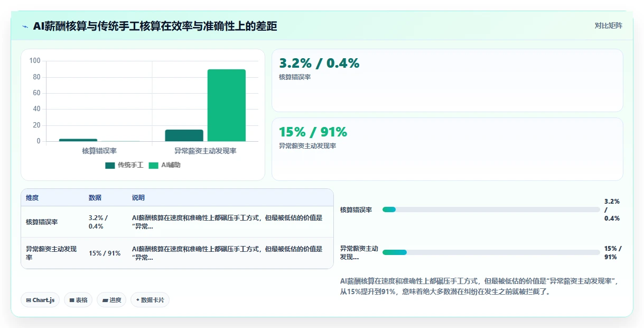Click the 15% / 91% table cell
644x328 pixels.
point(105,253)
